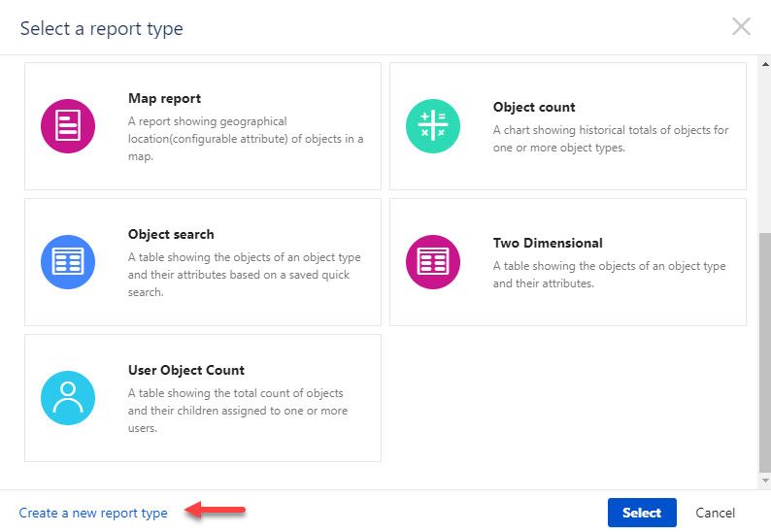Close the Select a report type dialog
This screenshot has width=771, height=532.
pos(741,26)
